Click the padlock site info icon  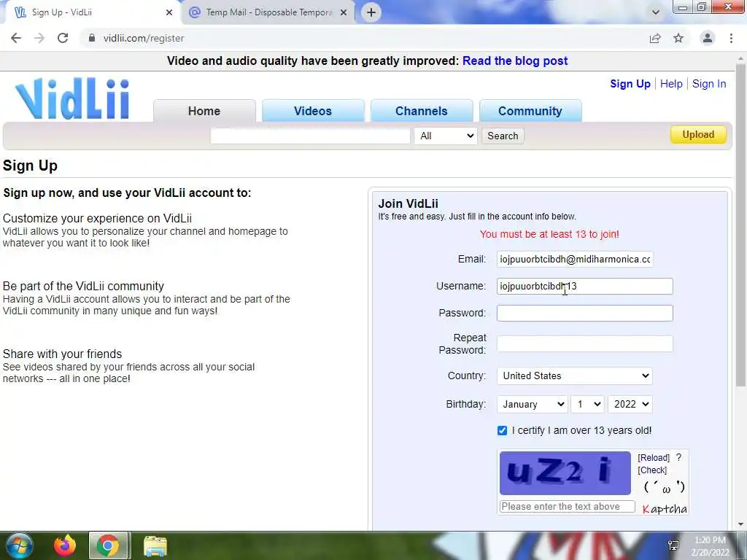click(x=92, y=38)
